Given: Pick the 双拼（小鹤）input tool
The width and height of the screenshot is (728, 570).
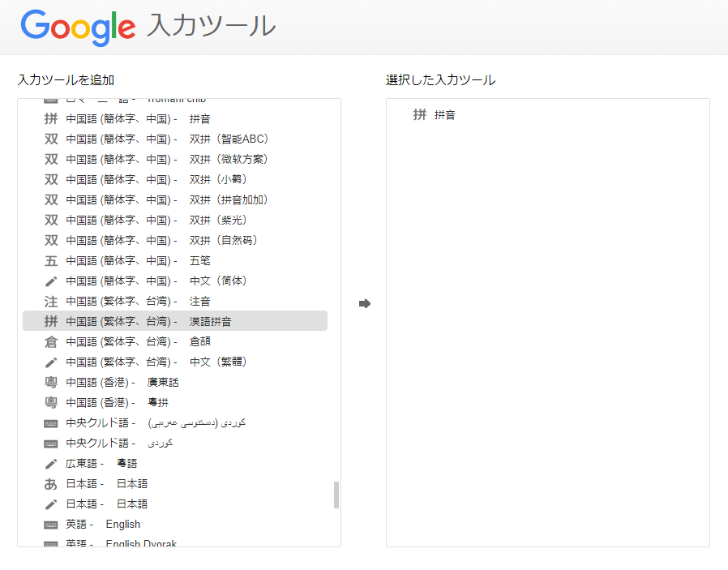Looking at the screenshot, I should tap(156, 180).
